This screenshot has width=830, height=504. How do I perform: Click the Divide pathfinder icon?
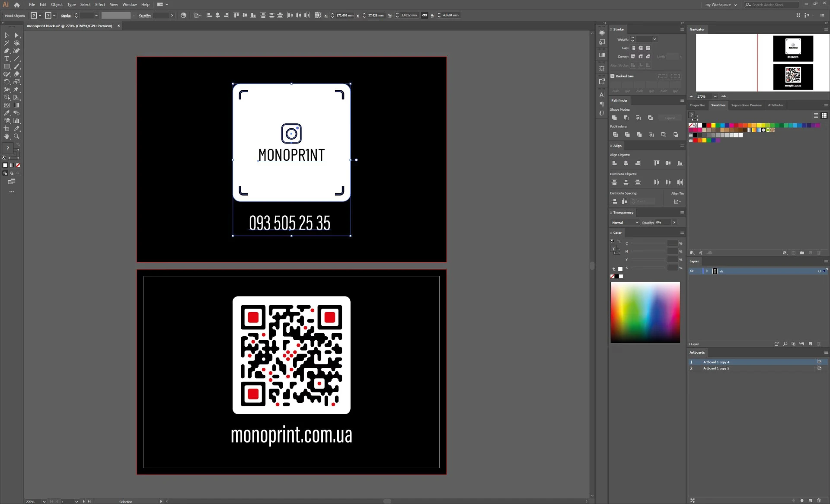click(615, 135)
